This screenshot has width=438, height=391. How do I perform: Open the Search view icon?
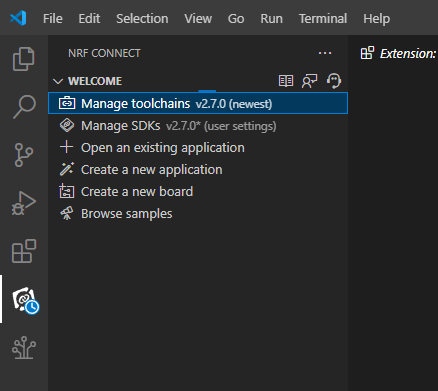click(x=24, y=107)
